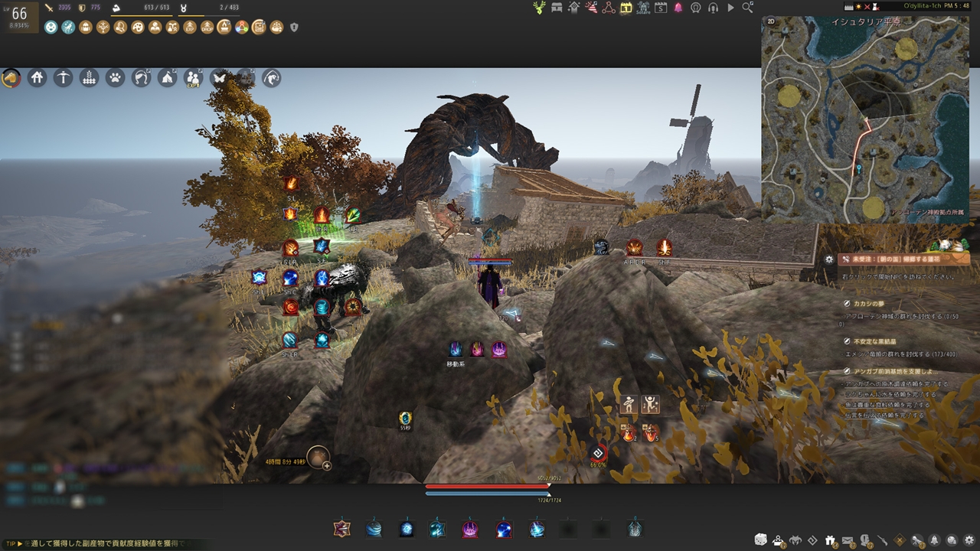
Task: Click the headset support icon
Action: (x=713, y=8)
